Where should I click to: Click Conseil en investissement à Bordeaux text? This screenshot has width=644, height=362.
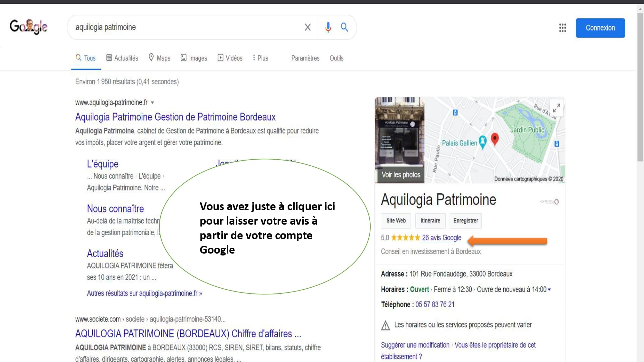click(x=431, y=251)
